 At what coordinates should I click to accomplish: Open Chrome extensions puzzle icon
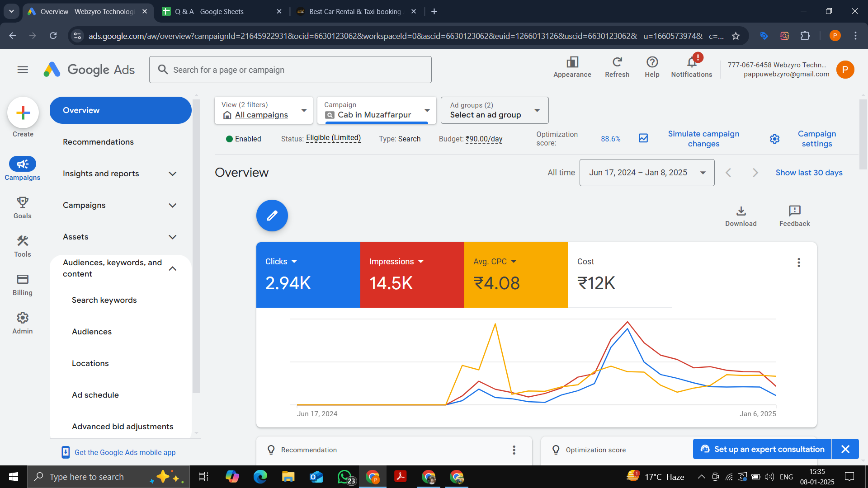pos(805,36)
